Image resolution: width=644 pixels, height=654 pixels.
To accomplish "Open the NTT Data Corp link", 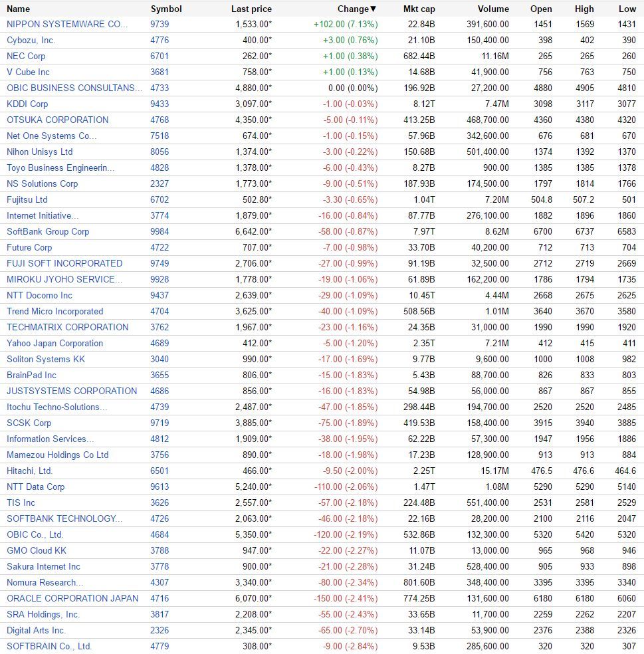I will click(35, 487).
